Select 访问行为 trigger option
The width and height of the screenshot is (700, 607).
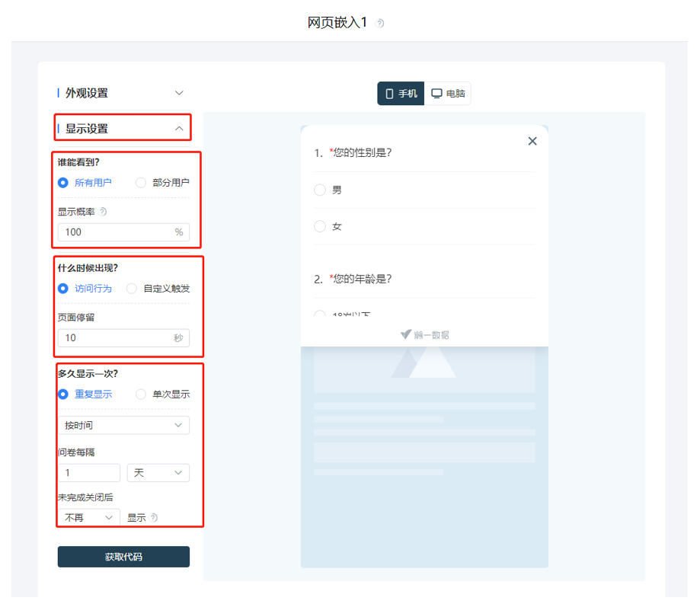85,289
